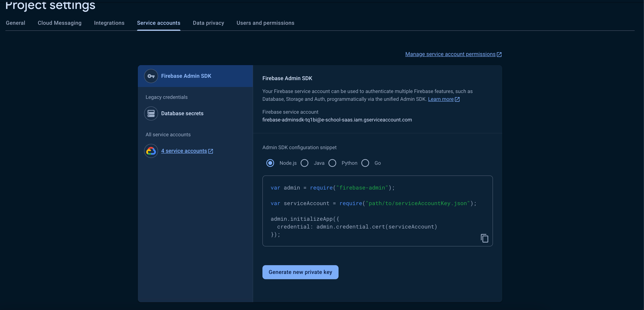Image resolution: width=644 pixels, height=310 pixels.
Task: Open the Data privacy tab
Action: 208,23
